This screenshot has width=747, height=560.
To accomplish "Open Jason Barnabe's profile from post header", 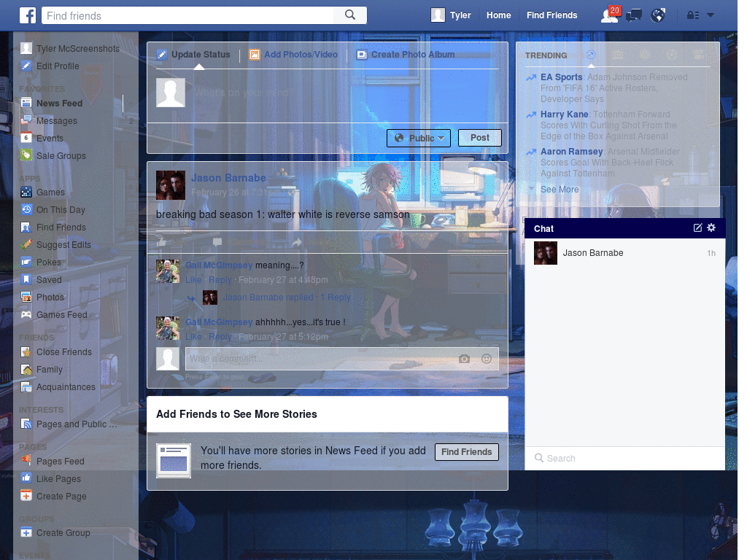I will (x=228, y=178).
